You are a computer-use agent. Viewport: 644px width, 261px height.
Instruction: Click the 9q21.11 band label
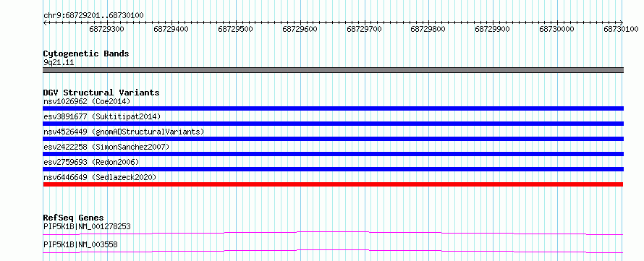click(59, 63)
